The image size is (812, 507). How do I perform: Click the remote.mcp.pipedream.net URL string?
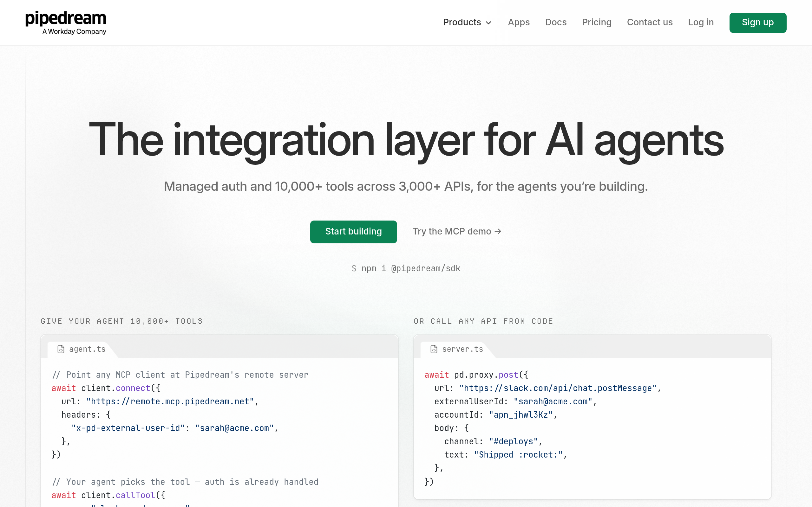pos(170,401)
